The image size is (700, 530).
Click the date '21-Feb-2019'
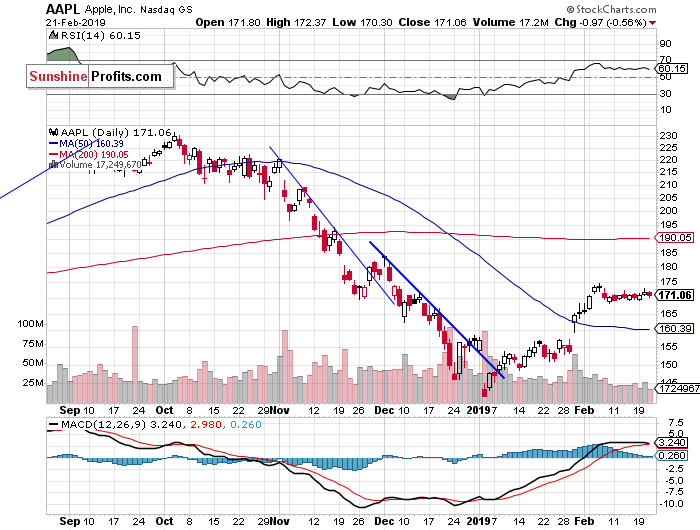[x=75, y=22]
